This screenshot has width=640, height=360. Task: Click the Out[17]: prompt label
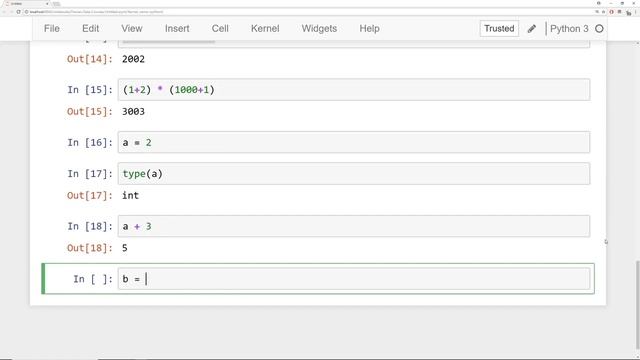89,196
